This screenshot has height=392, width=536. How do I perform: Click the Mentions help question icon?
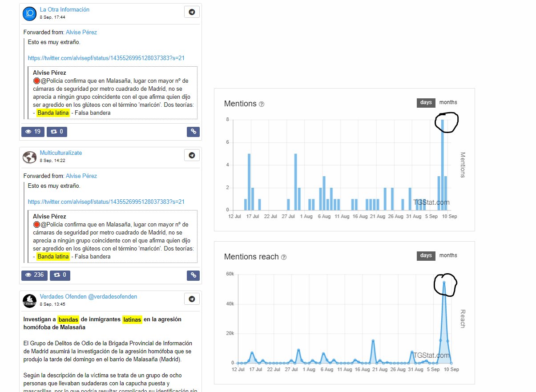point(262,104)
